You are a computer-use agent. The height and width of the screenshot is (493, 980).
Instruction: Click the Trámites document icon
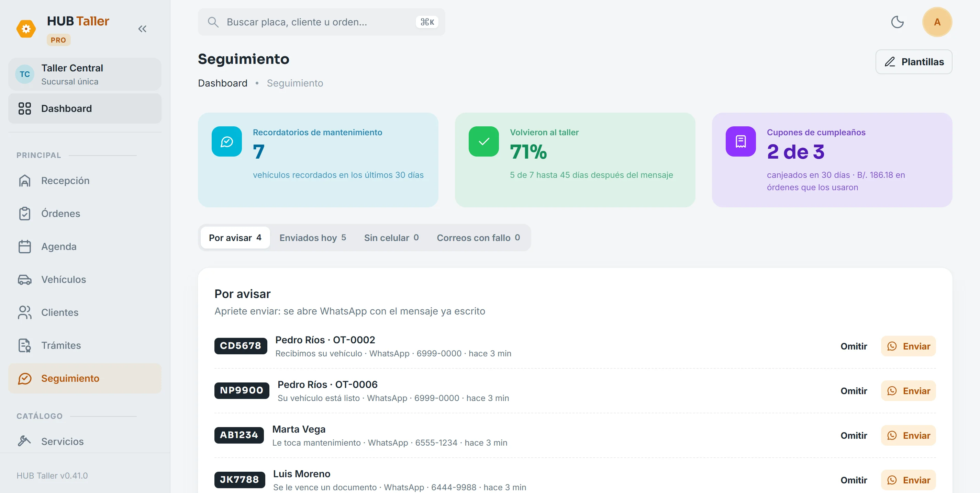click(x=25, y=345)
